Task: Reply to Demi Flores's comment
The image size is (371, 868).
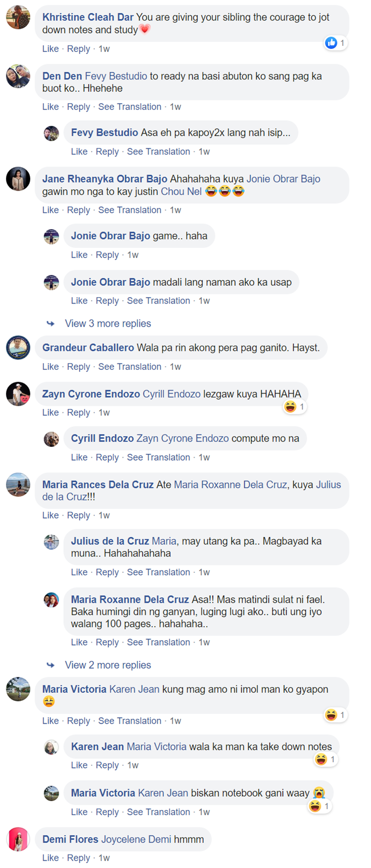Action: coord(79,858)
